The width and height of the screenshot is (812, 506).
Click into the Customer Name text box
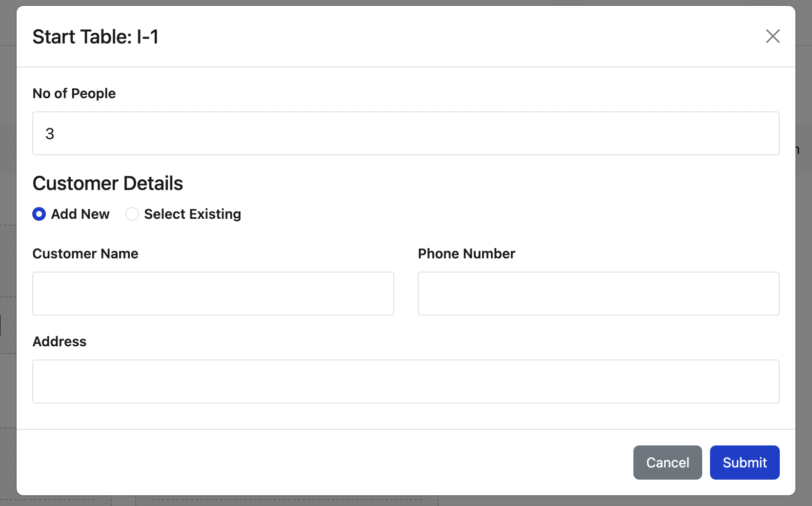pos(213,294)
